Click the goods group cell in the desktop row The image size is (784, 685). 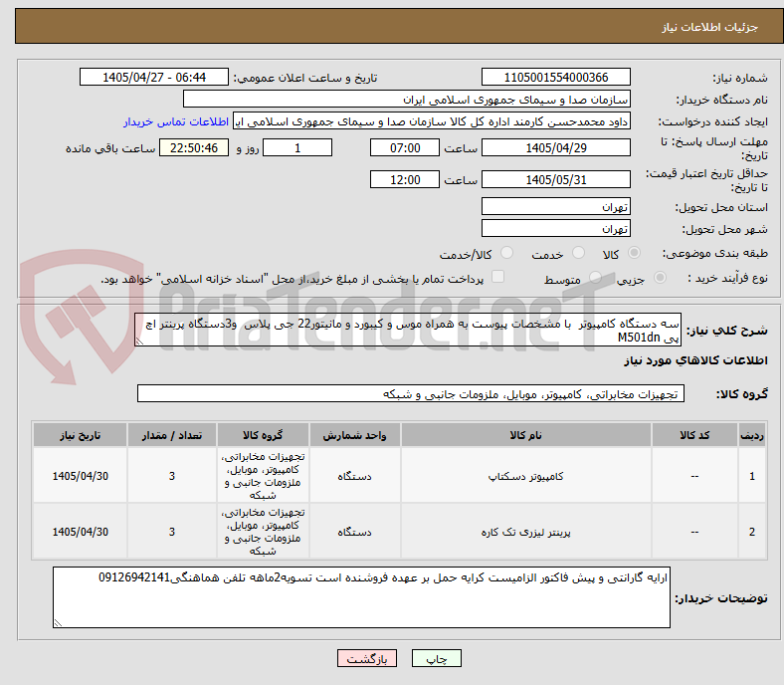pos(263,476)
